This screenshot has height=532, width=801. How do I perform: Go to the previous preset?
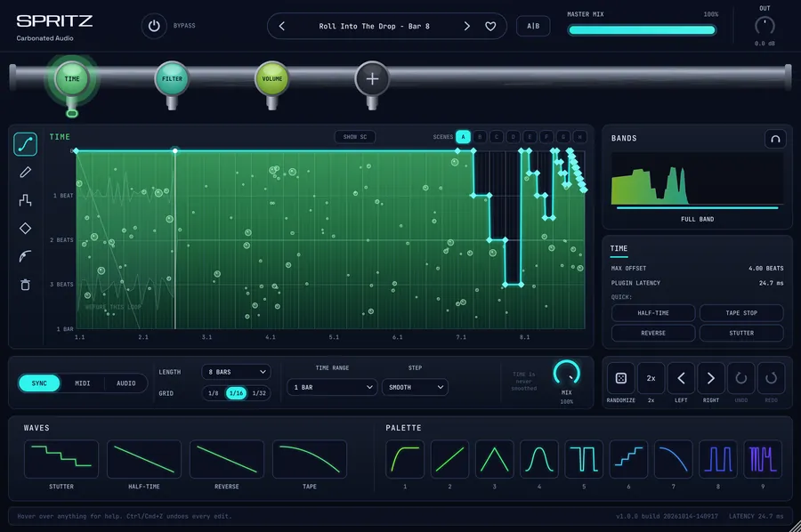point(282,26)
